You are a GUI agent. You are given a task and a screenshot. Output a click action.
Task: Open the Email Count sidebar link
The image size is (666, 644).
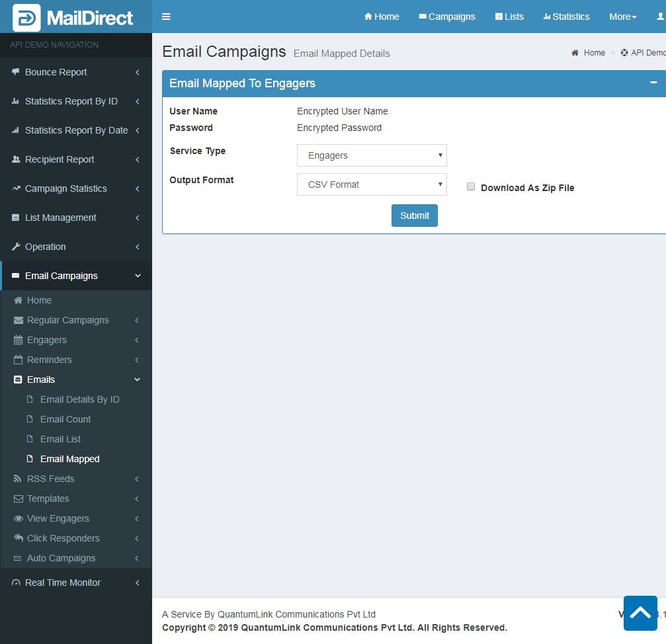tap(65, 419)
